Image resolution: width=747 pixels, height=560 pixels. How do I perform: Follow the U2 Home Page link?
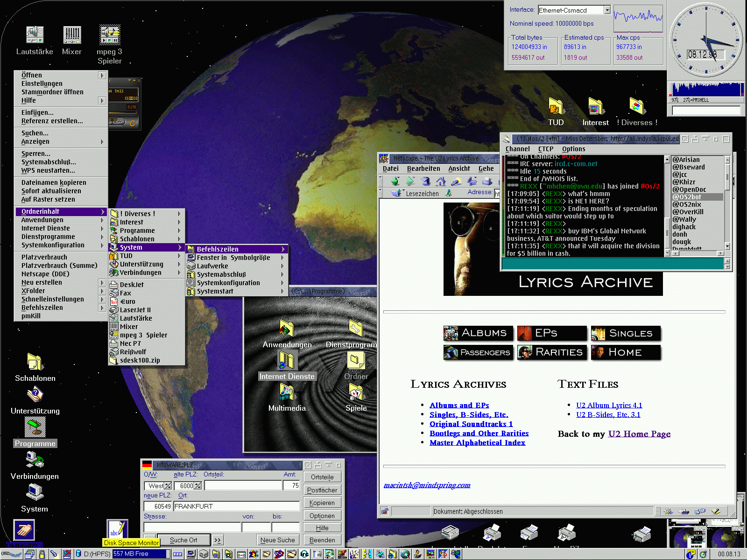[x=639, y=434]
